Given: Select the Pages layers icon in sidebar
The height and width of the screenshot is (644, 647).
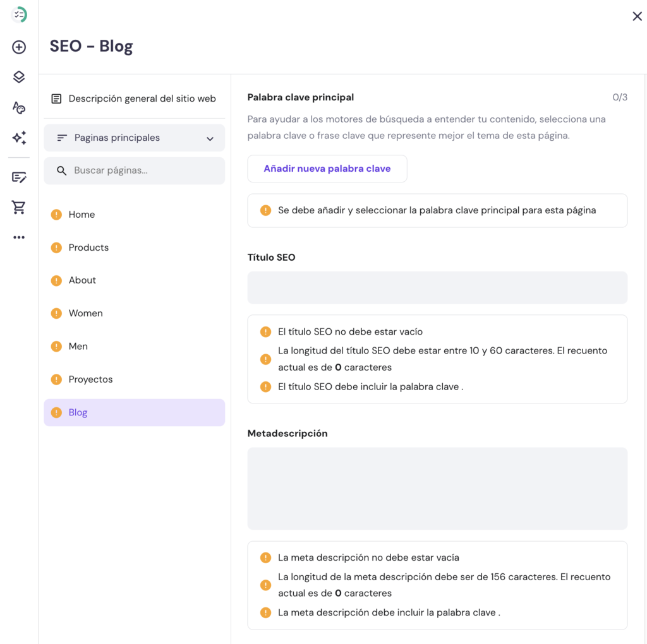Looking at the screenshot, I should pos(19,76).
